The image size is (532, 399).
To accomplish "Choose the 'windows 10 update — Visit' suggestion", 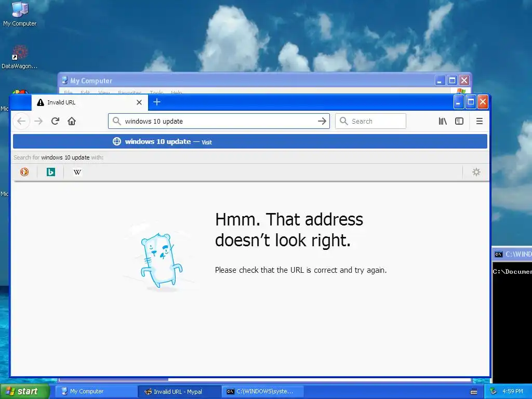I will click(250, 141).
